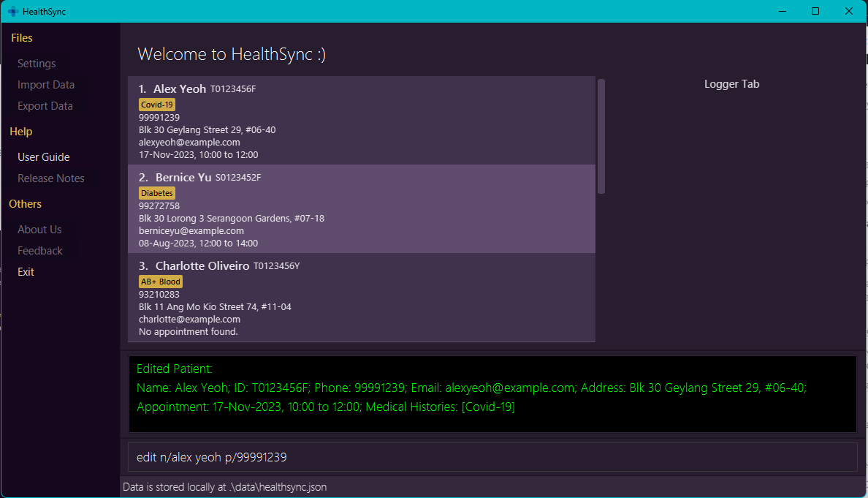Click the data storage path in status bar
The image size is (868, 498).
[x=224, y=487]
